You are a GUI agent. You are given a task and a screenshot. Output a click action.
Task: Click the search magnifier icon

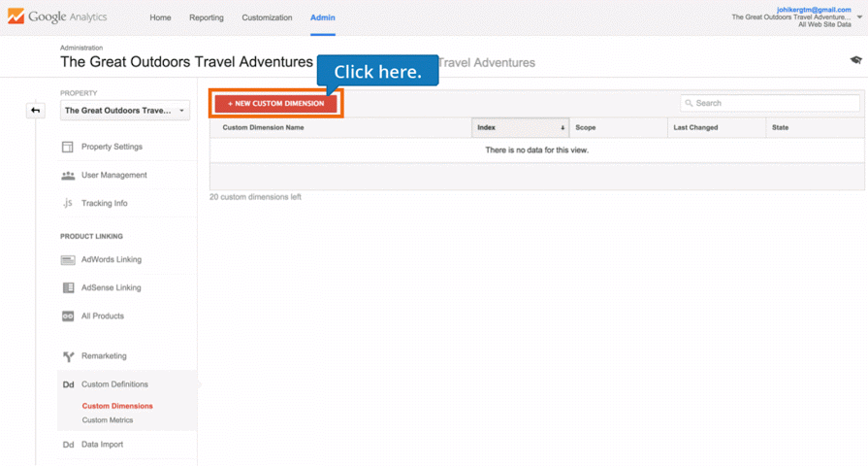pos(689,103)
